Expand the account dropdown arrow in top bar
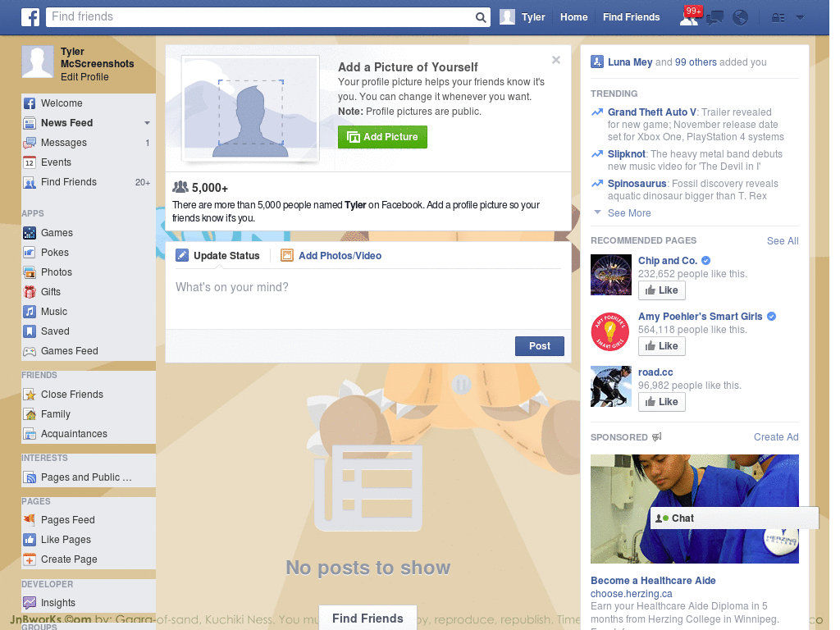 (801, 18)
